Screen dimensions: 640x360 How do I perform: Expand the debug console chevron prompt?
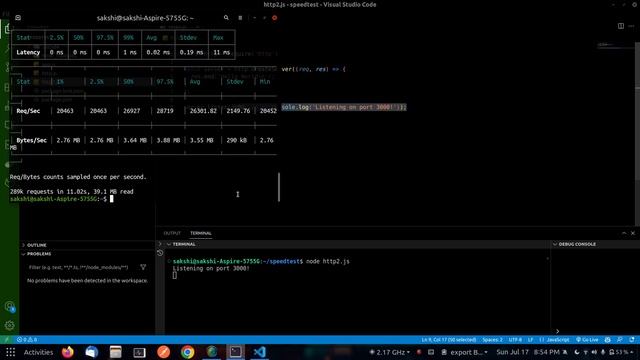point(558,331)
